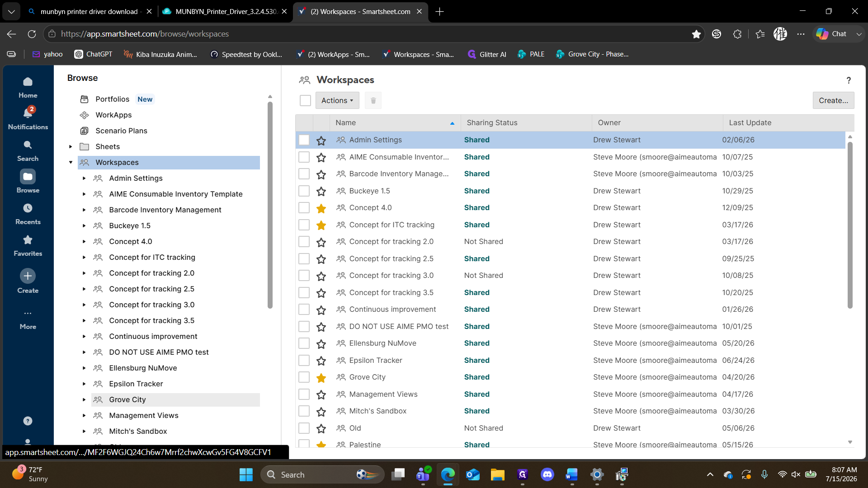Click the Browse tree scrollbar thumb
Viewport: 868px width, 488px height.
[x=270, y=205]
